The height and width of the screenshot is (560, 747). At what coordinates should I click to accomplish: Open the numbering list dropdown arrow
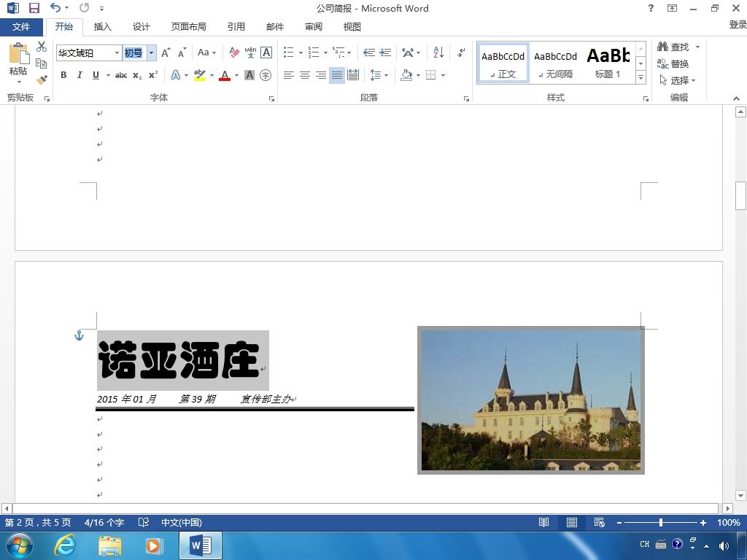pyautogui.click(x=325, y=52)
